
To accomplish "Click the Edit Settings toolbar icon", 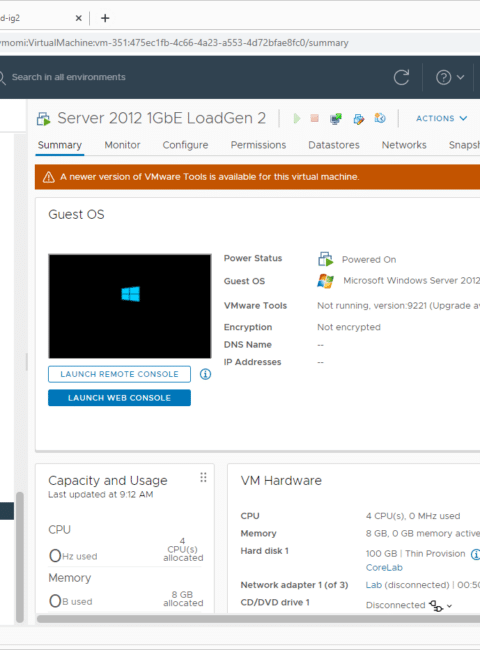I will [x=359, y=119].
